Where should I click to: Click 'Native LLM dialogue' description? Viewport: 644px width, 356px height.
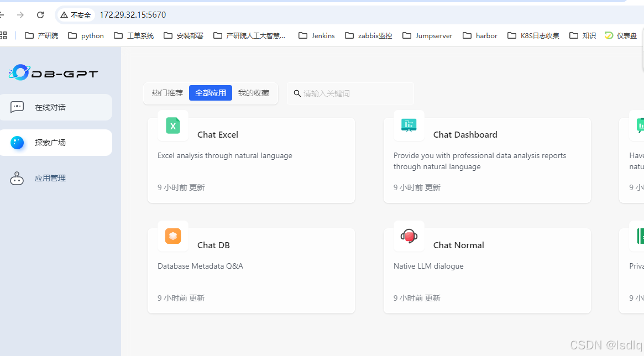pyautogui.click(x=428, y=266)
